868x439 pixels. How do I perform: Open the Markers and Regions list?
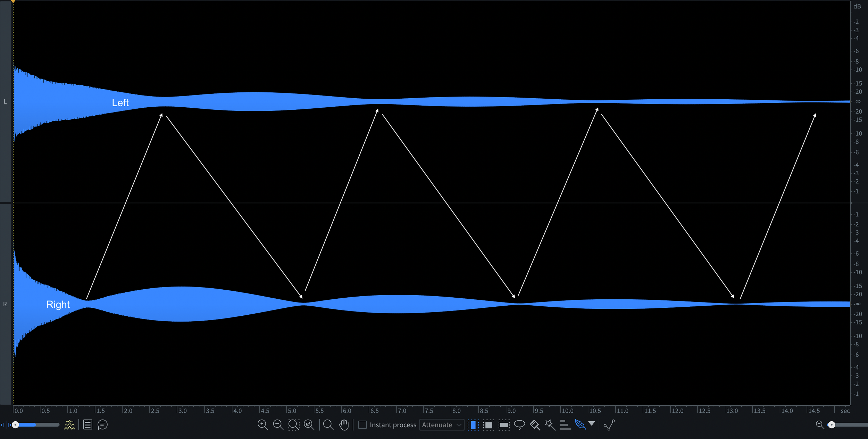pyautogui.click(x=87, y=424)
